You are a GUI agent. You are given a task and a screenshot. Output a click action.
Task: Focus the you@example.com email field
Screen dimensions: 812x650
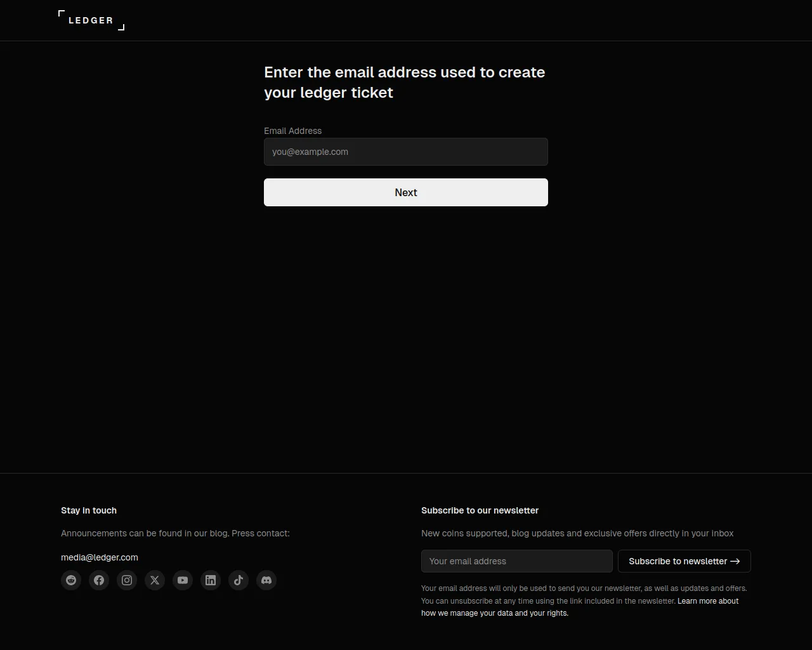click(x=406, y=152)
